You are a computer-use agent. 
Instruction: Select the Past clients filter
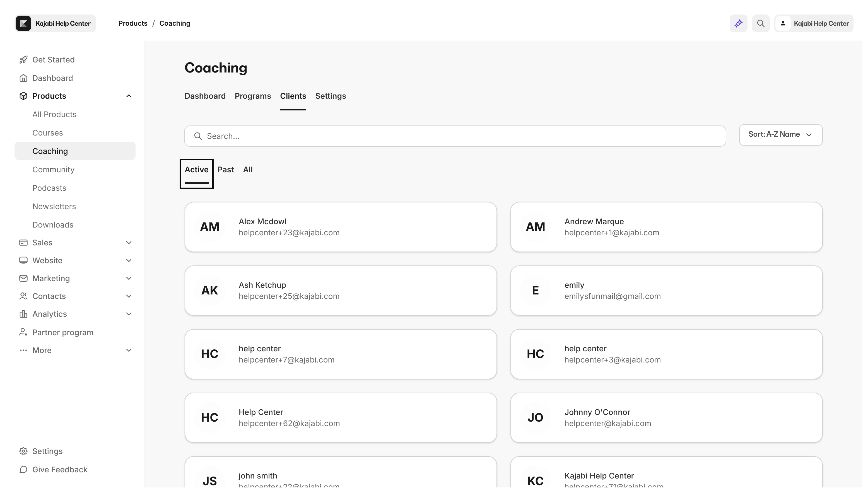tap(226, 169)
